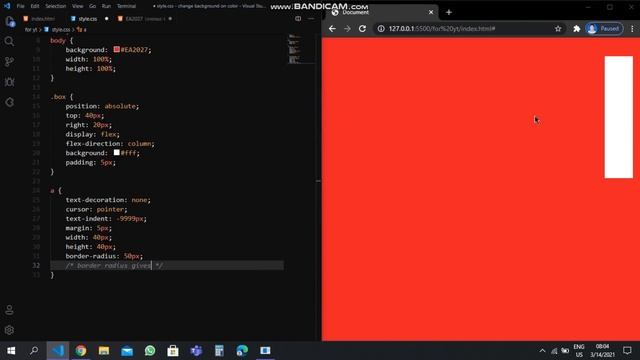Click the 'position: absolute;' code line

pyautogui.click(x=102, y=106)
